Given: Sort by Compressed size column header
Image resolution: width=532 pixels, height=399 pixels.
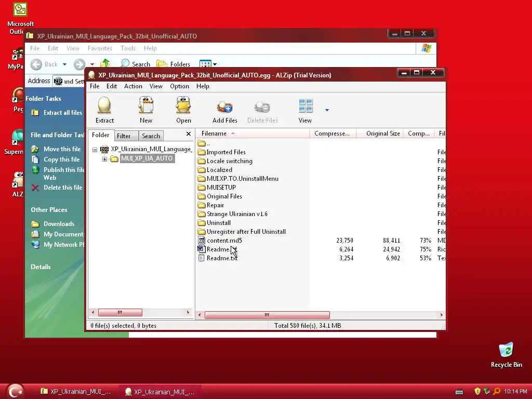Looking at the screenshot, I should tap(332, 134).
